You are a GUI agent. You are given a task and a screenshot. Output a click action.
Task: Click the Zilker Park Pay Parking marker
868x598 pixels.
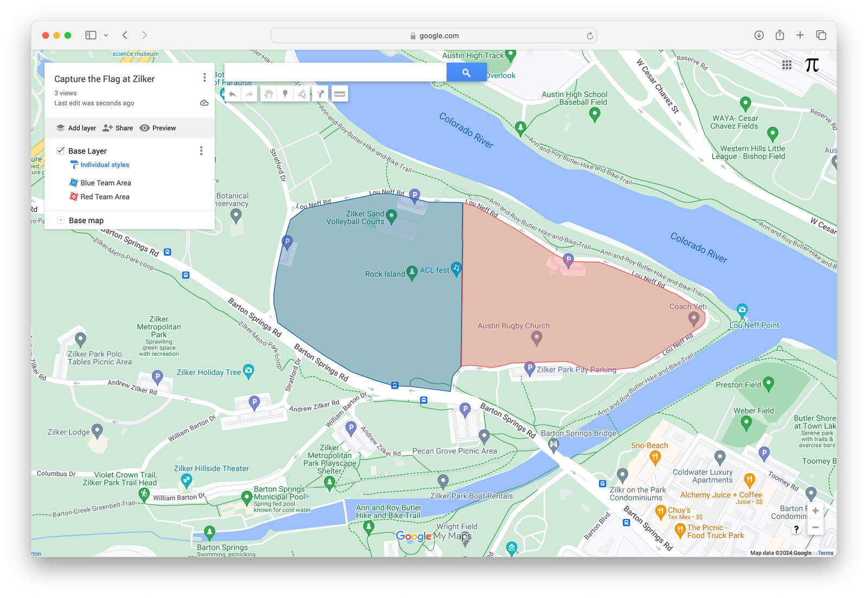click(530, 368)
